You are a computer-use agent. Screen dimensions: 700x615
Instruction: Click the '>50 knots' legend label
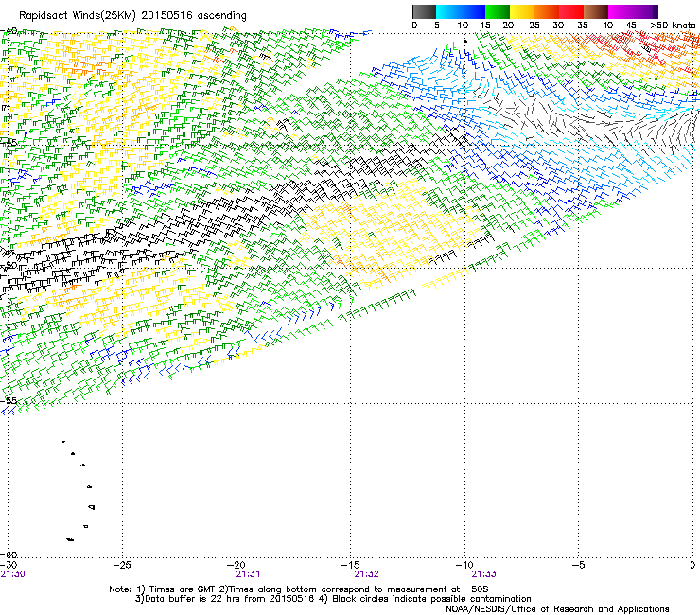[673, 26]
